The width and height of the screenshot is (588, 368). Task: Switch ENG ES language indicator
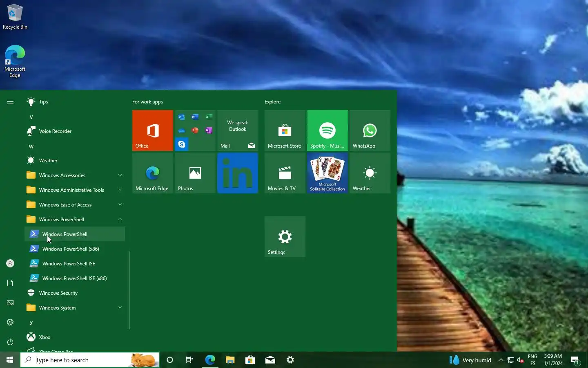[x=532, y=360]
